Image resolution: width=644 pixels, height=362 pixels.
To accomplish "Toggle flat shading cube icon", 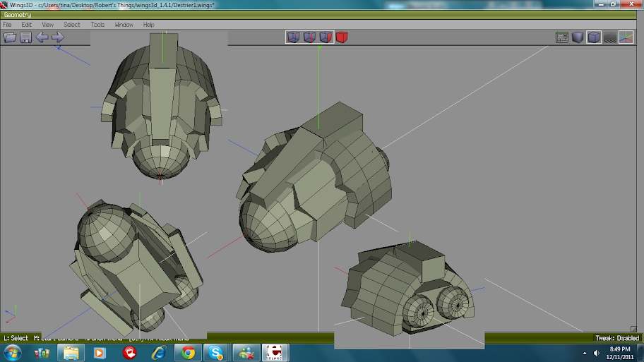I will coord(578,37).
